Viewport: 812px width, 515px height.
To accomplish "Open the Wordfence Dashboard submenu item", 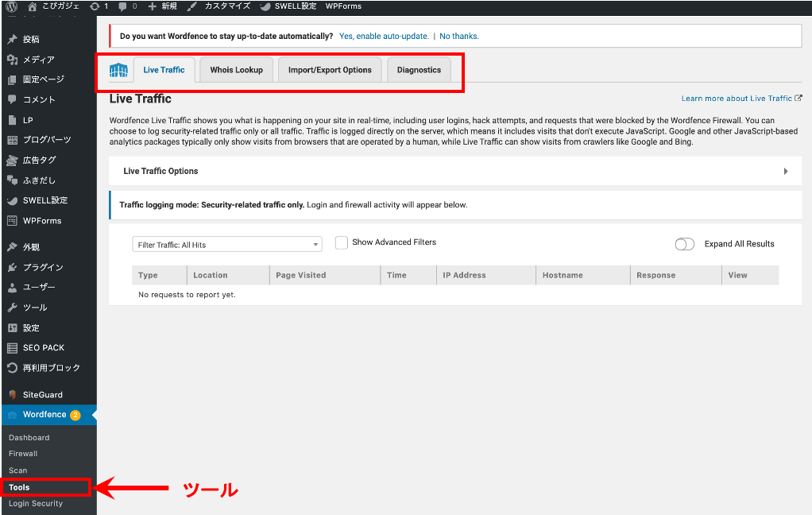I will (29, 438).
